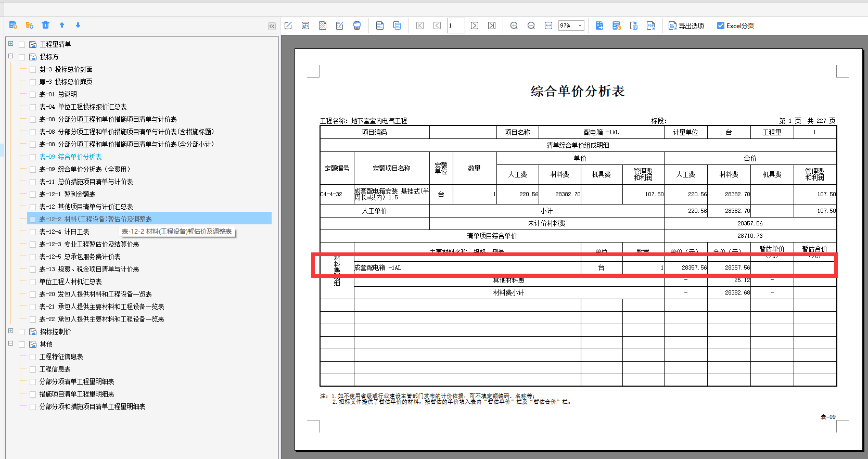Click the 成套配电箱 -1AL material cell

point(467,267)
